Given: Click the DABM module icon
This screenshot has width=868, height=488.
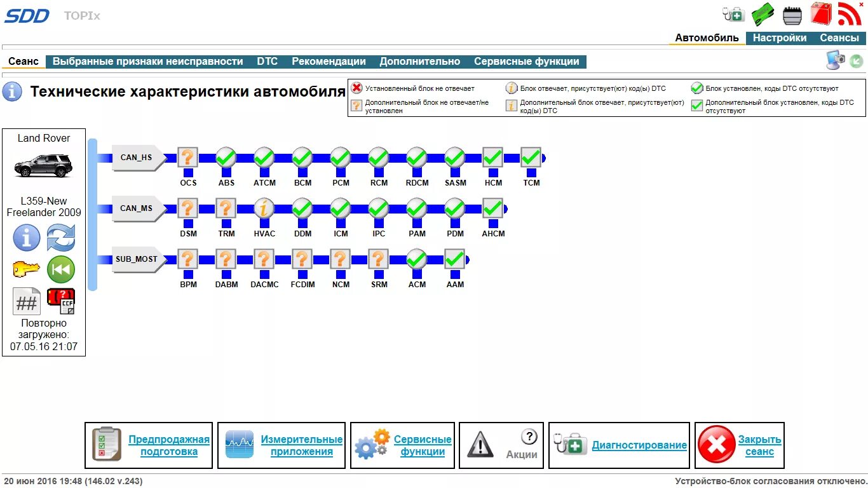Looking at the screenshot, I should click(x=226, y=259).
